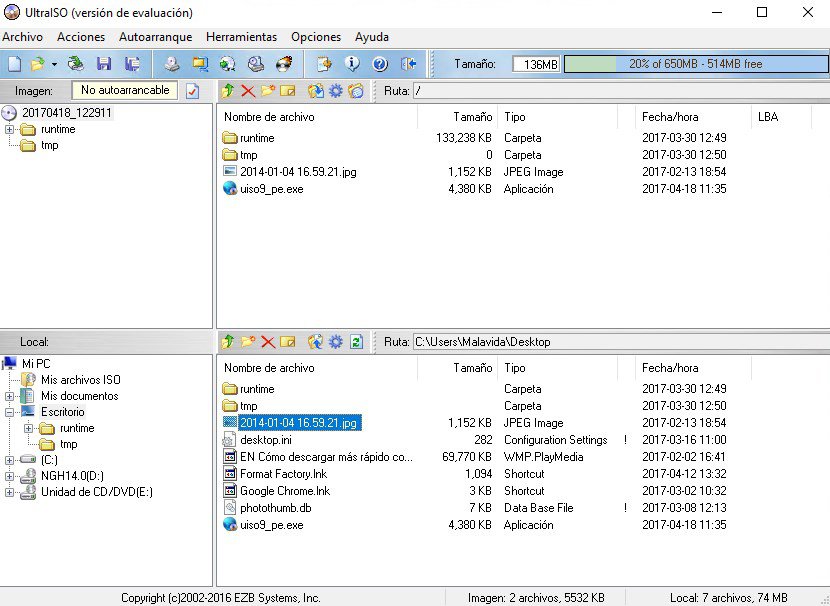Open an image file with the folder icon

(37, 64)
